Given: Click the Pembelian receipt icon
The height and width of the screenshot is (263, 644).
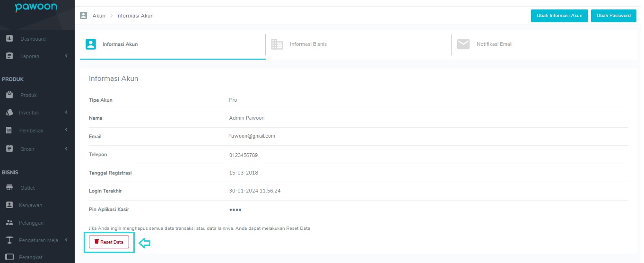Looking at the screenshot, I should 9,130.
